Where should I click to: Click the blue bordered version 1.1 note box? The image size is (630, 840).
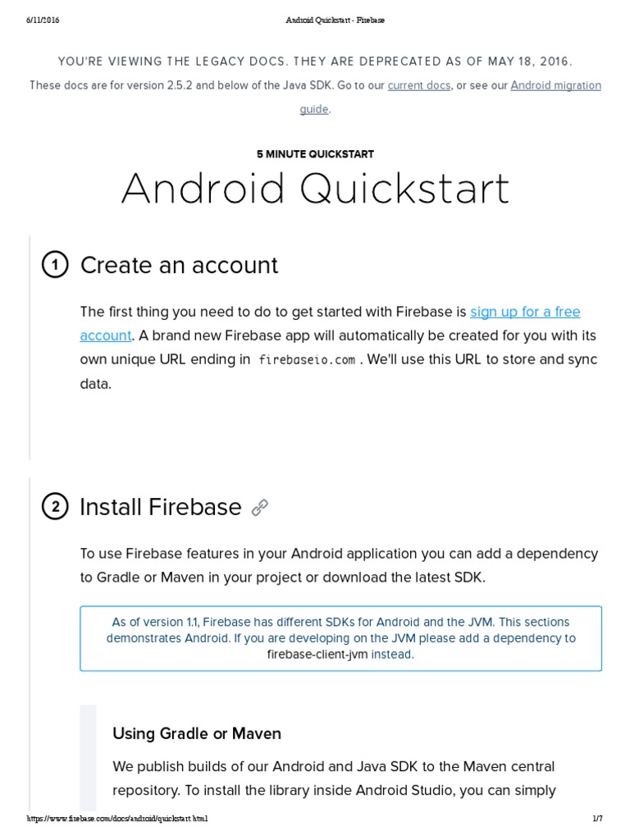(x=340, y=638)
